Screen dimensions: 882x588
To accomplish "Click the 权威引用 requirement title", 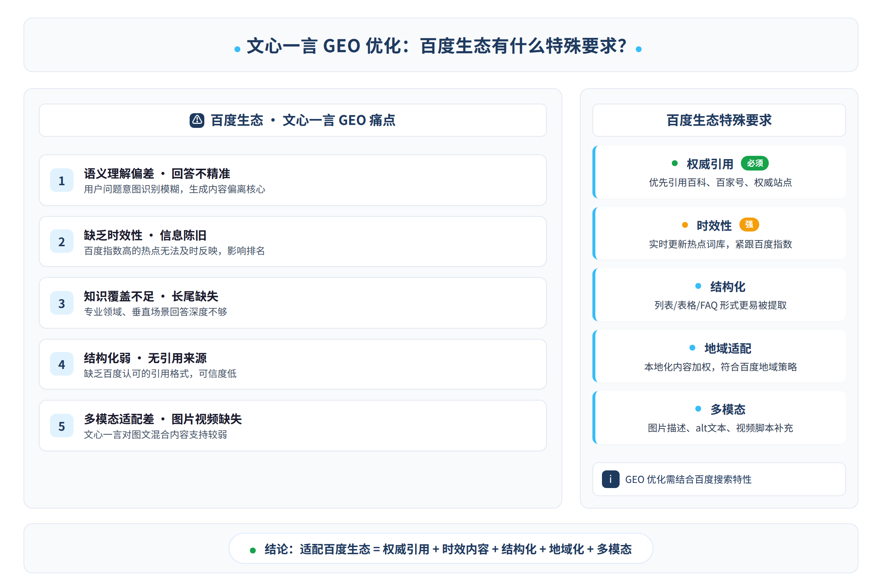I will click(x=710, y=164).
